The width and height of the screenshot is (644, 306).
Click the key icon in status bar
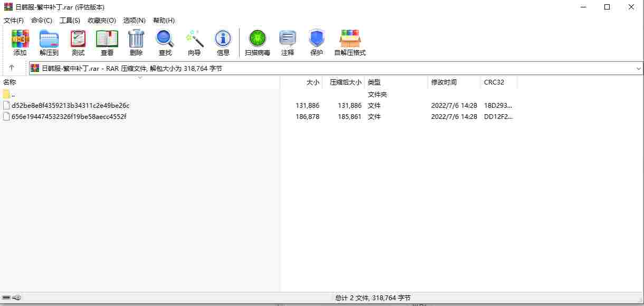pos(17,298)
